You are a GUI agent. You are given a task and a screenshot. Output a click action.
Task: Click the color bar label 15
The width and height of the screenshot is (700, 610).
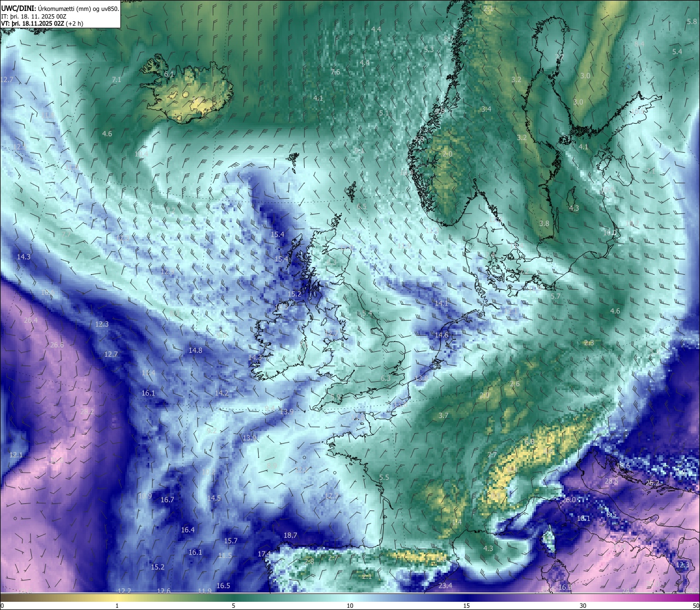466,606
